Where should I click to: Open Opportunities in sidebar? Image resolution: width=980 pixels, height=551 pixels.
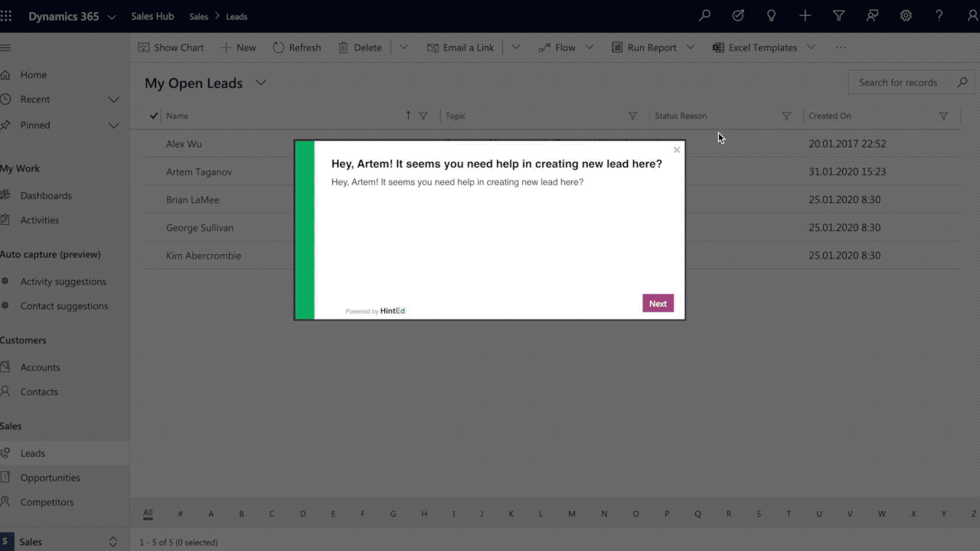point(51,477)
